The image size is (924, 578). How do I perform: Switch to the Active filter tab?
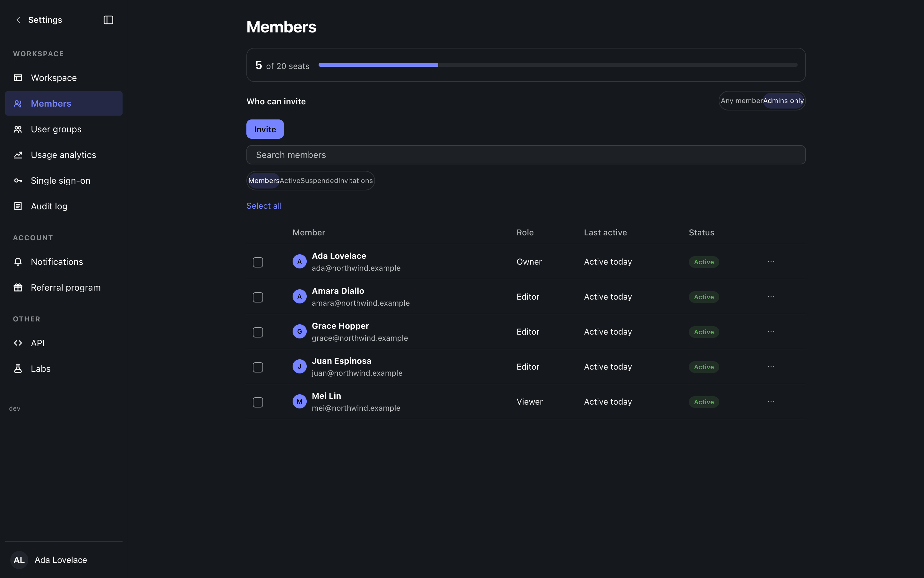[x=290, y=180]
